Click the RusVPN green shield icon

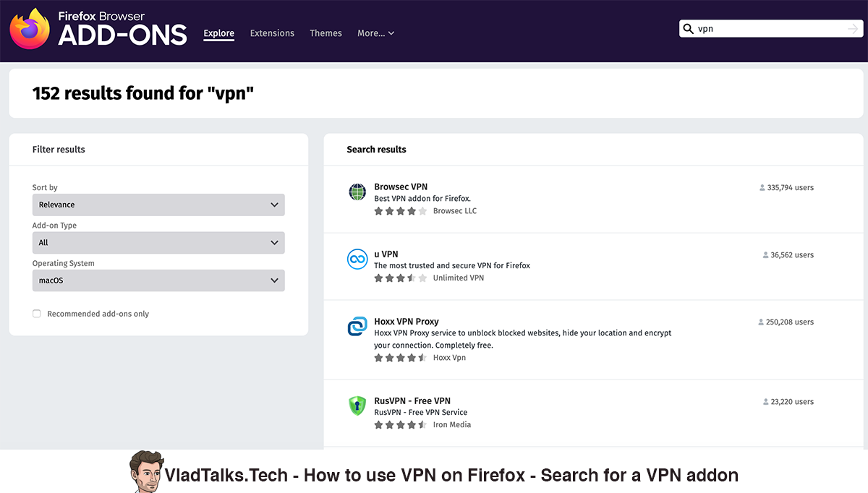(357, 406)
